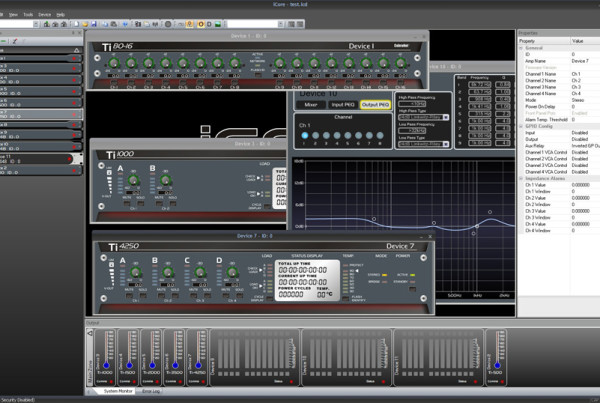Solo channel C (Ch 3) on Device 7
600x403 pixels.
207,295
